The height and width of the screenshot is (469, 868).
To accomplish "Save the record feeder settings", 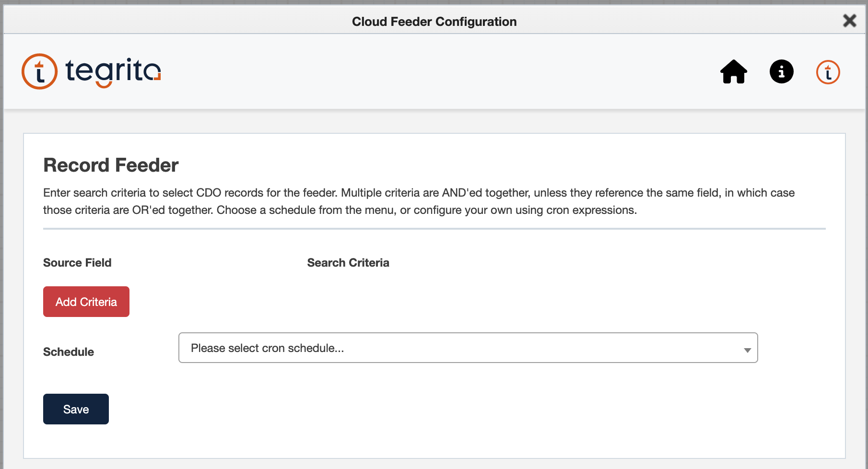I will click(x=76, y=409).
